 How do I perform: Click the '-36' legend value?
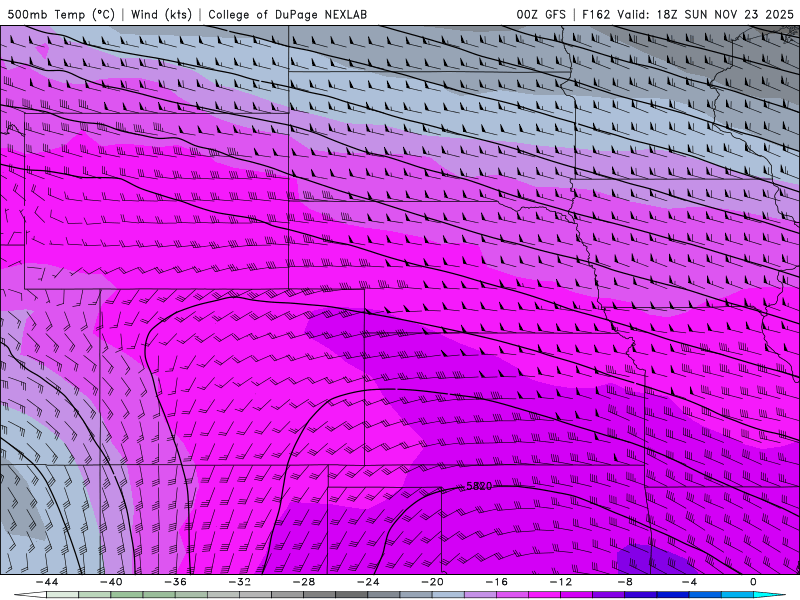[176, 582]
